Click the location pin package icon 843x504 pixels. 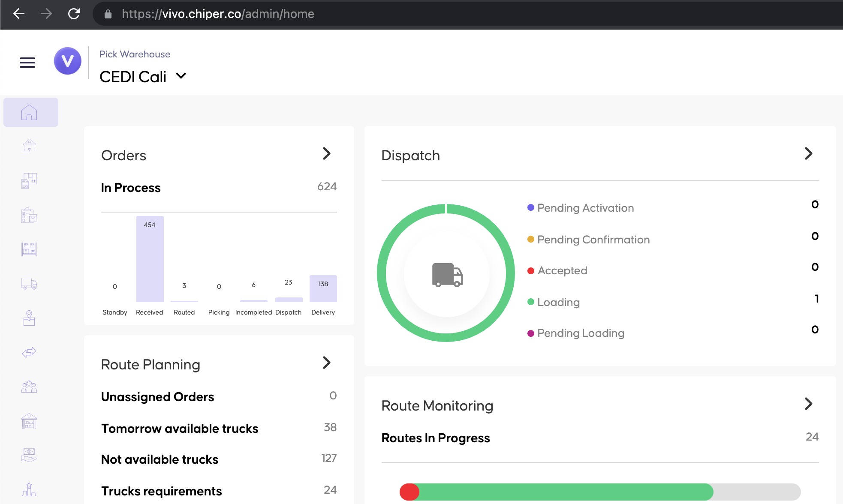pyautogui.click(x=29, y=318)
